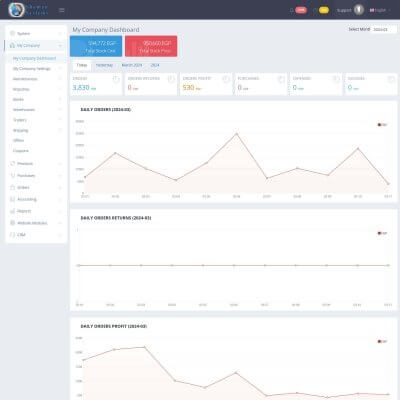Expand the Accounting section chevron
Viewport: 400px width, 400px height.
60,199
